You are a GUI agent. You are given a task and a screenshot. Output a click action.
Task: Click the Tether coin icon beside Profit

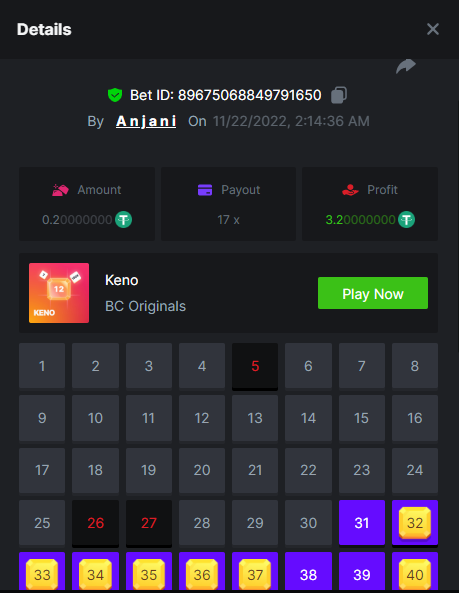pos(406,220)
